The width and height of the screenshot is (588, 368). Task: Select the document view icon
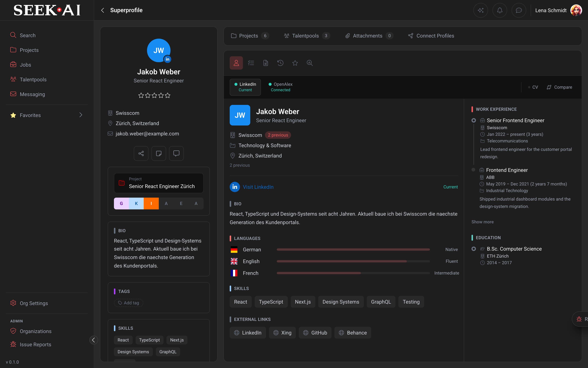tap(266, 63)
